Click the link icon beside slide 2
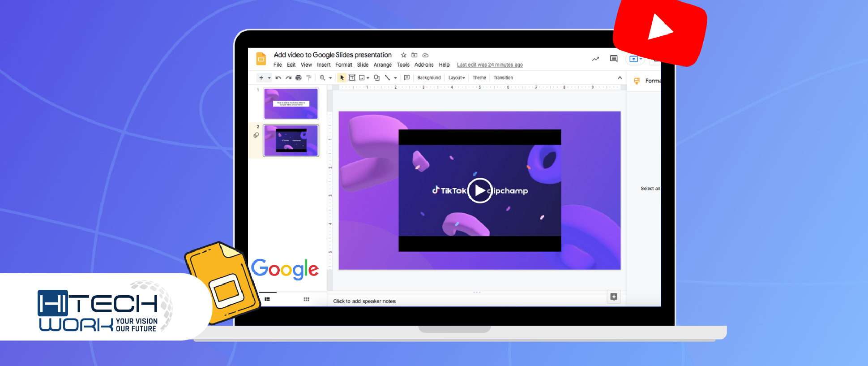868x366 pixels. [x=256, y=135]
